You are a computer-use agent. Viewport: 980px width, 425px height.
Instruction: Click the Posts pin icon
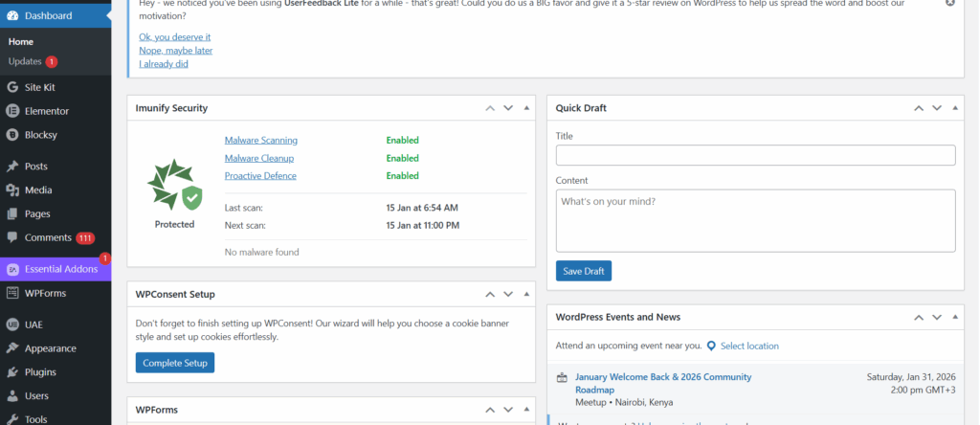[11, 167]
